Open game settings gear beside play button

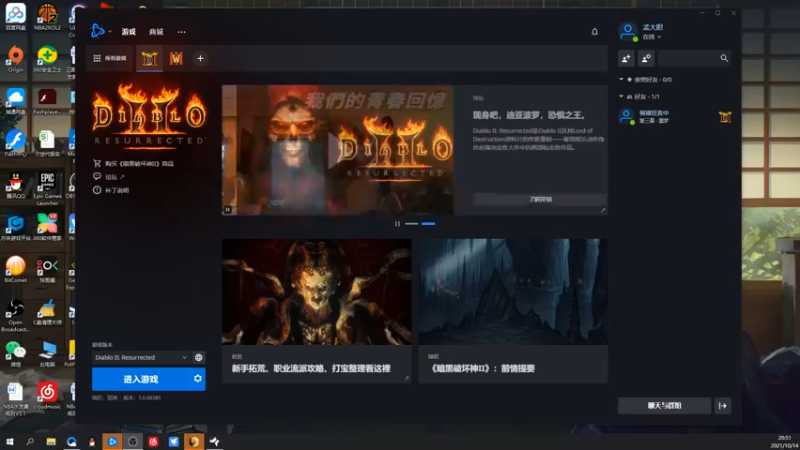pos(197,379)
